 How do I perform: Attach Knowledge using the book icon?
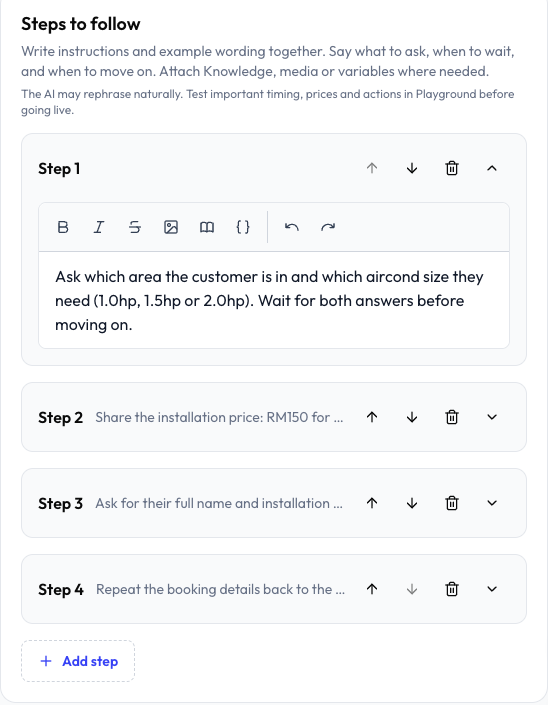pyautogui.click(x=207, y=227)
